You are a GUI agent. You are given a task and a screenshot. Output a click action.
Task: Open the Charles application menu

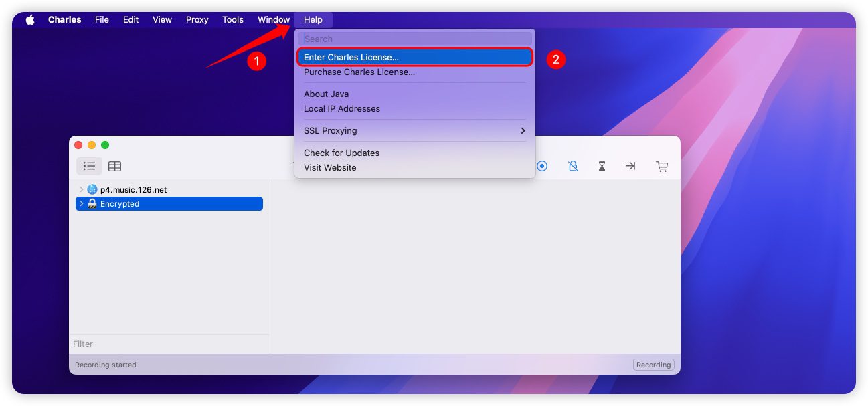pos(65,20)
